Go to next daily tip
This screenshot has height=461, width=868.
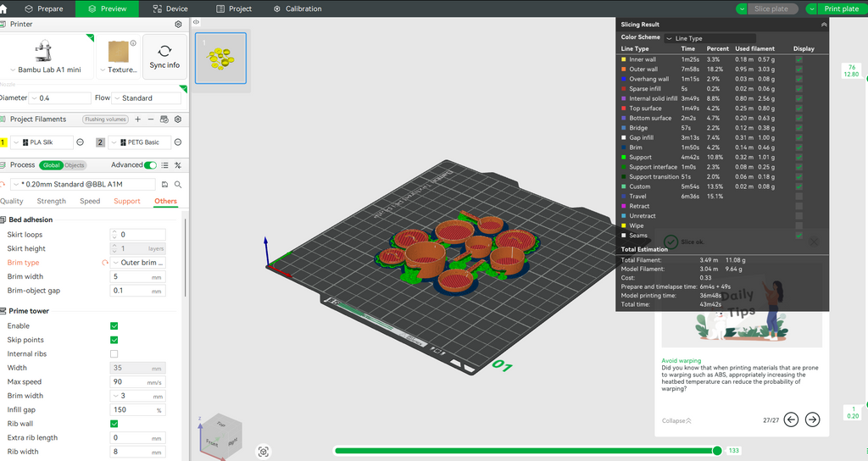[x=812, y=419]
